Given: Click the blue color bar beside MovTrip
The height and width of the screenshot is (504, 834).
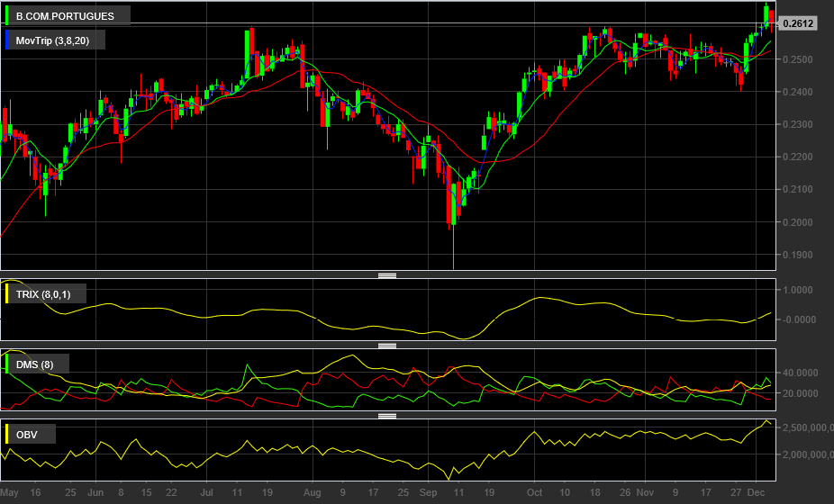Looking at the screenshot, I should coord(7,40).
